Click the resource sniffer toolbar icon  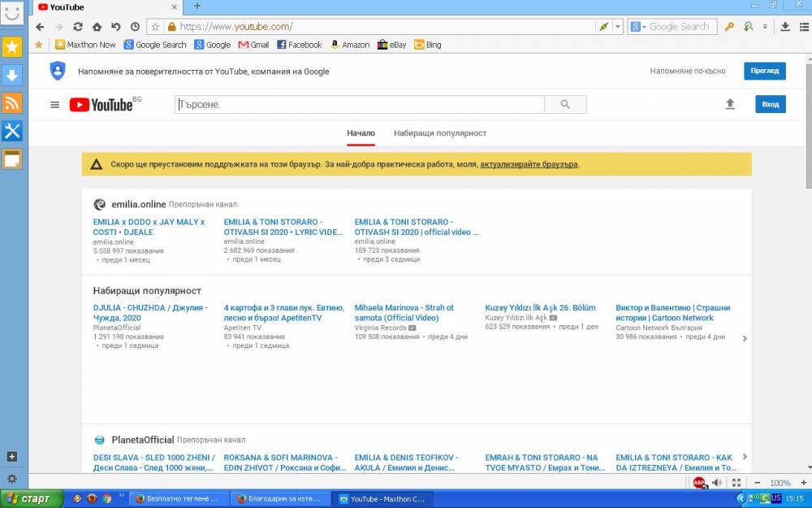pos(749,27)
